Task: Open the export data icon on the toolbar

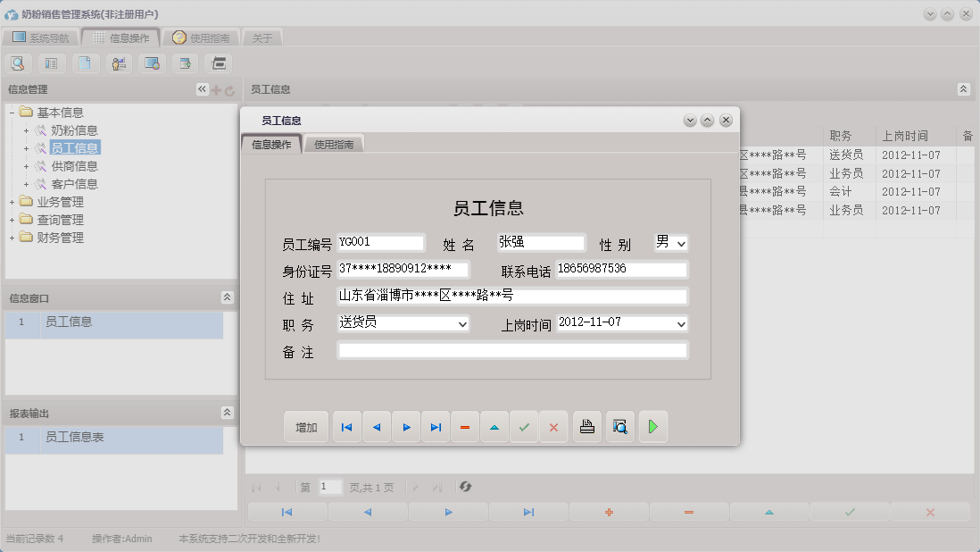Action: 185,63
